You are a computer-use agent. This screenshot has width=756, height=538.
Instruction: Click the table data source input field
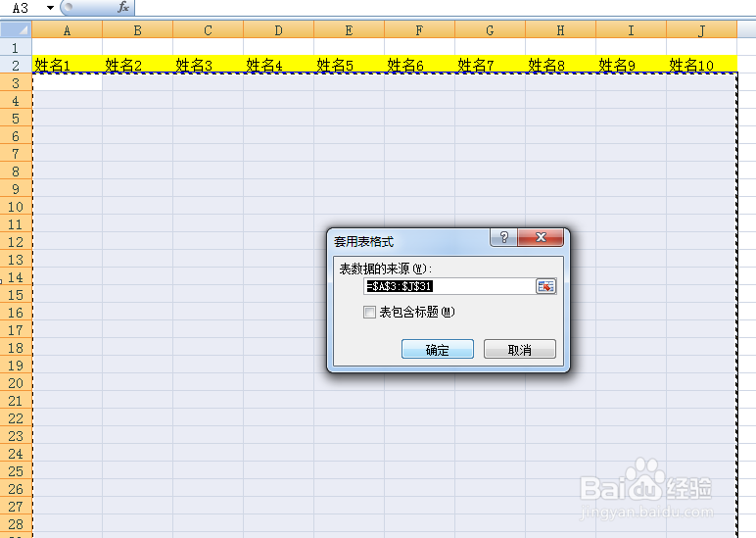pyautogui.click(x=449, y=286)
